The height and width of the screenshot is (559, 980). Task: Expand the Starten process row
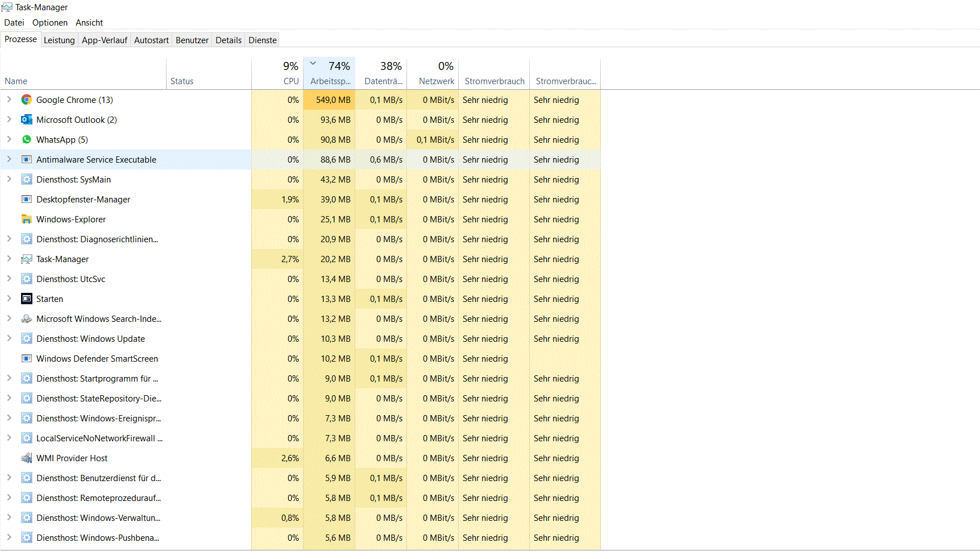(x=9, y=299)
